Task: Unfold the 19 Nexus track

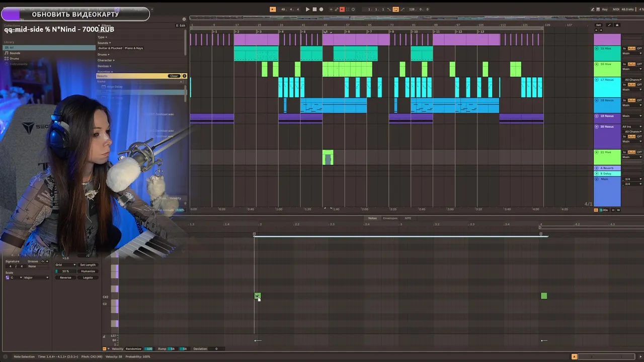Action: 597,116
